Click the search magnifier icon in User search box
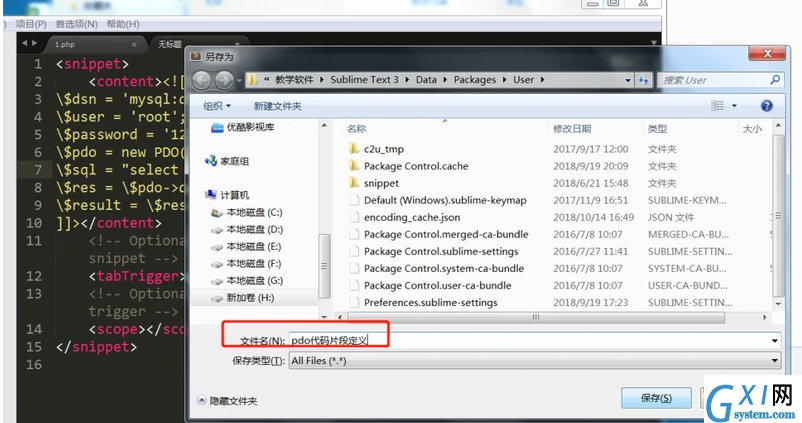The height and width of the screenshot is (423, 802). (x=775, y=80)
